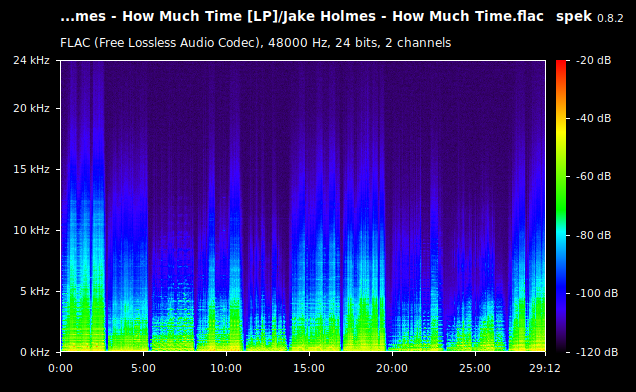Click the 'spek' application name label
The width and height of the screenshot is (636, 392).
pyautogui.click(x=574, y=17)
